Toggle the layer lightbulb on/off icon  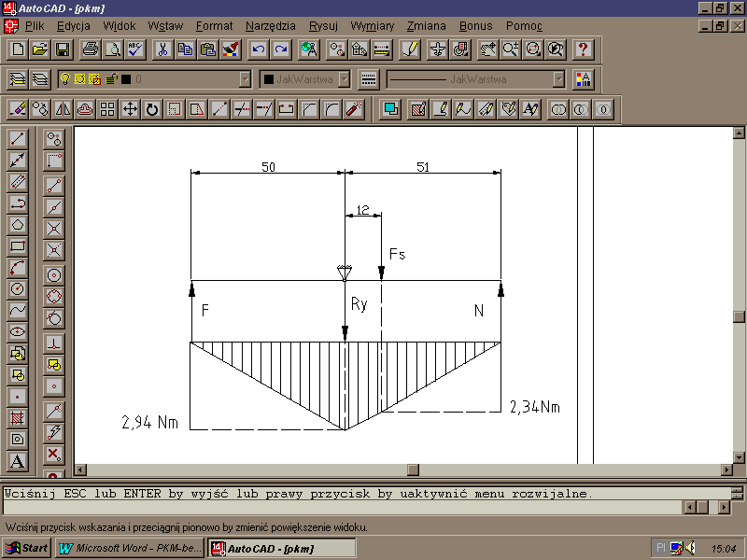coord(65,79)
